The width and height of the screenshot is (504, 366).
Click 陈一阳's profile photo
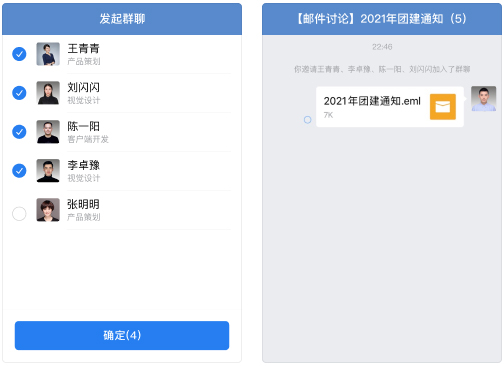click(x=48, y=132)
